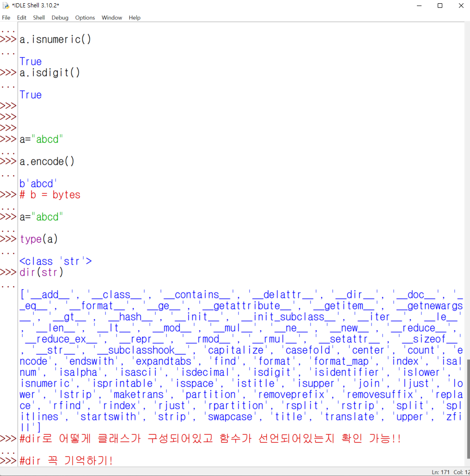Click 'expandtabs' in the dir output
Screen dimensions: 470x476
(164, 361)
